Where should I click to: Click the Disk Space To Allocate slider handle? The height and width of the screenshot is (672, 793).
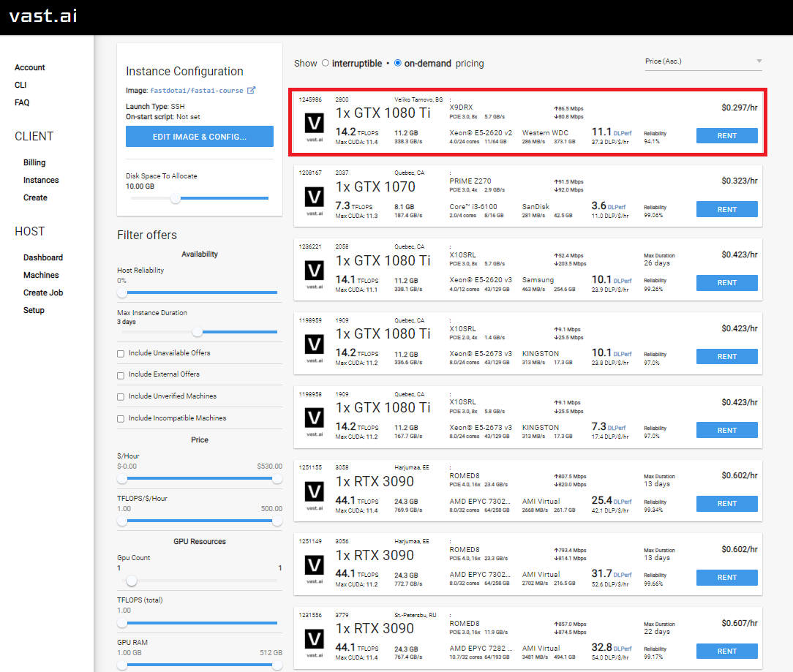click(x=175, y=198)
